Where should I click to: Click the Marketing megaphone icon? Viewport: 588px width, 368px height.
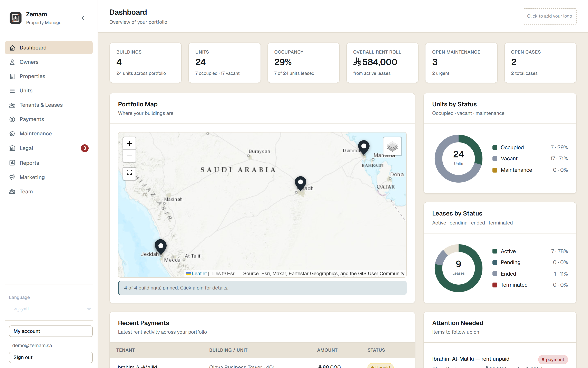click(x=12, y=177)
